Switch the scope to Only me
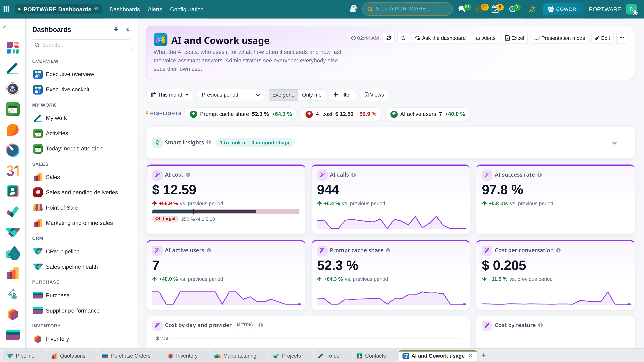Viewport: 644px width, 362px height. click(x=312, y=95)
